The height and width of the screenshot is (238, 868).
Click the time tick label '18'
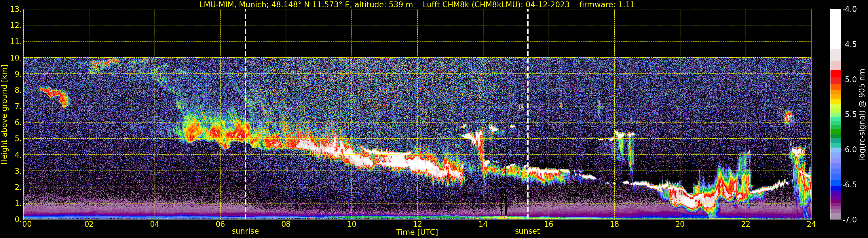(615, 224)
